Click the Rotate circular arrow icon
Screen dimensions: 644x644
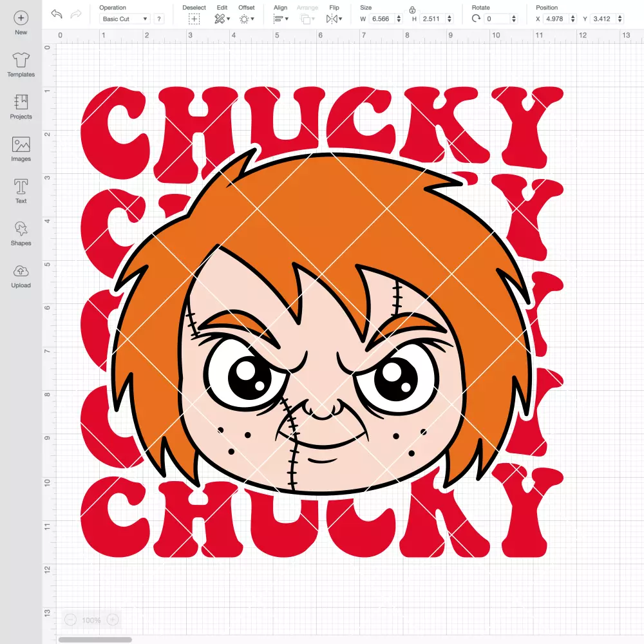[476, 19]
